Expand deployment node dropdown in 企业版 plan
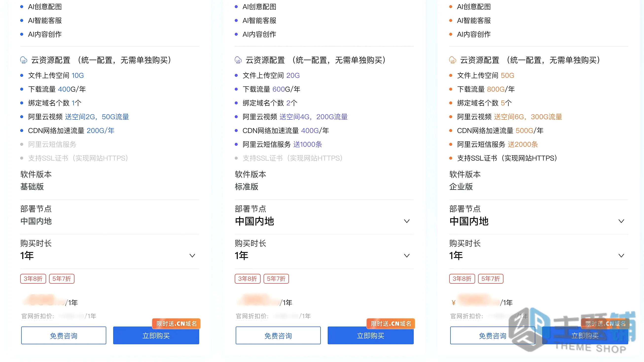This screenshot has height=362, width=644. point(538,221)
